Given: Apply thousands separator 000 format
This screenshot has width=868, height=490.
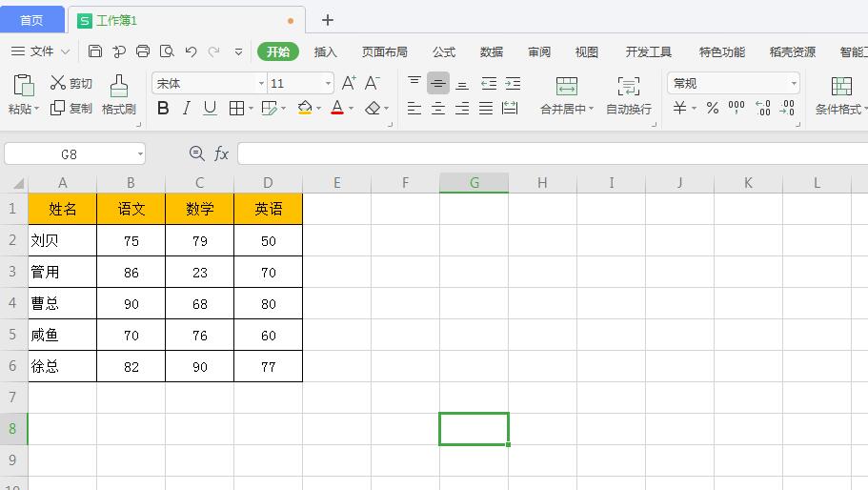Looking at the screenshot, I should click(x=737, y=108).
